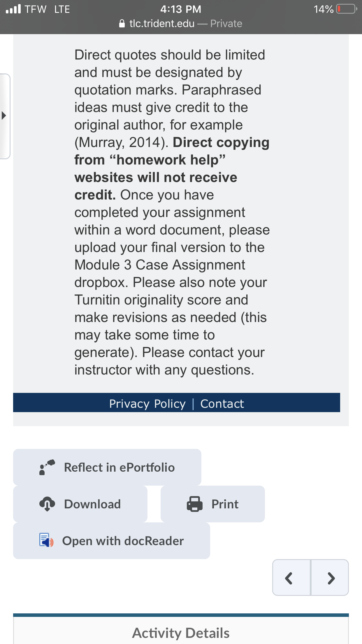This screenshot has height=644, width=362.
Task: Tap the docReader document speaker icon
Action: (x=46, y=540)
